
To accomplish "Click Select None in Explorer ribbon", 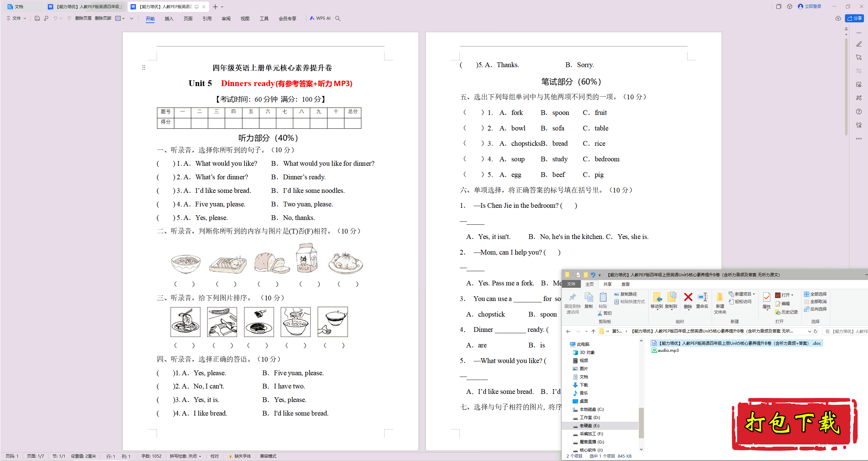I will [815, 302].
